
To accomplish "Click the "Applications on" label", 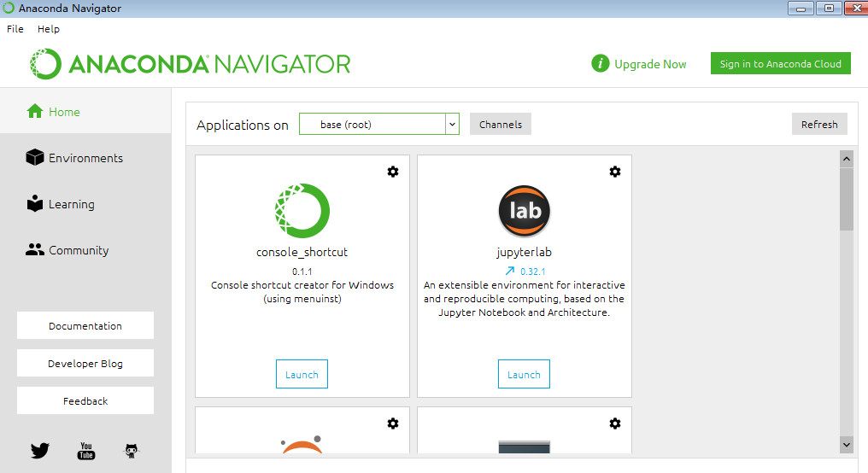I will [243, 125].
